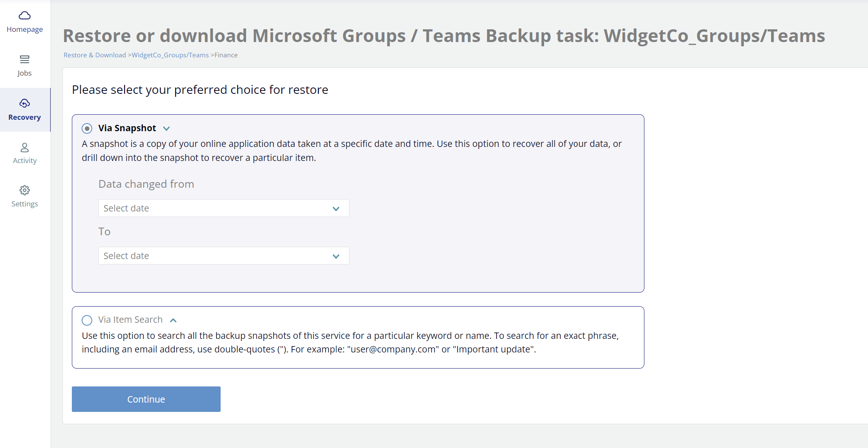Open the Settings gear icon
The width and height of the screenshot is (868, 448).
(25, 190)
